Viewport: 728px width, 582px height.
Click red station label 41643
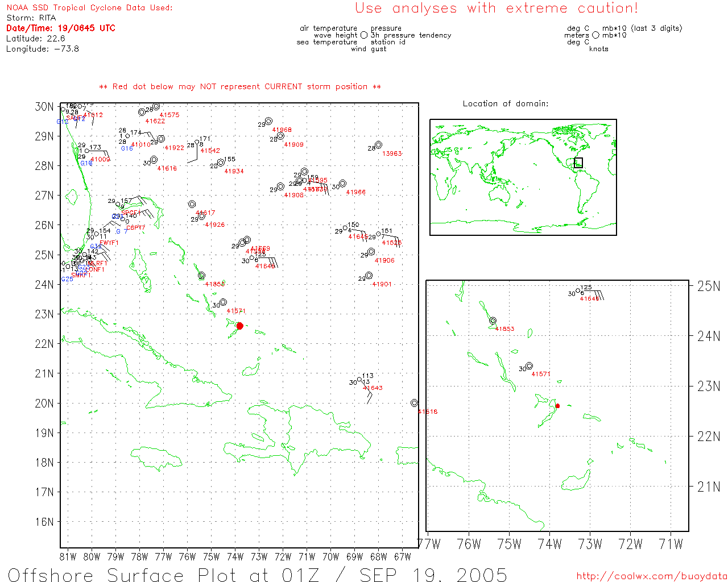(373, 388)
